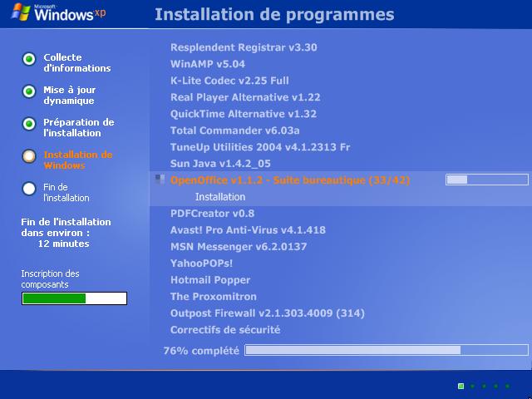Screen dimensions: 532x399
Task: Click the green Inscription des composants progress bar
Action: tap(74, 298)
